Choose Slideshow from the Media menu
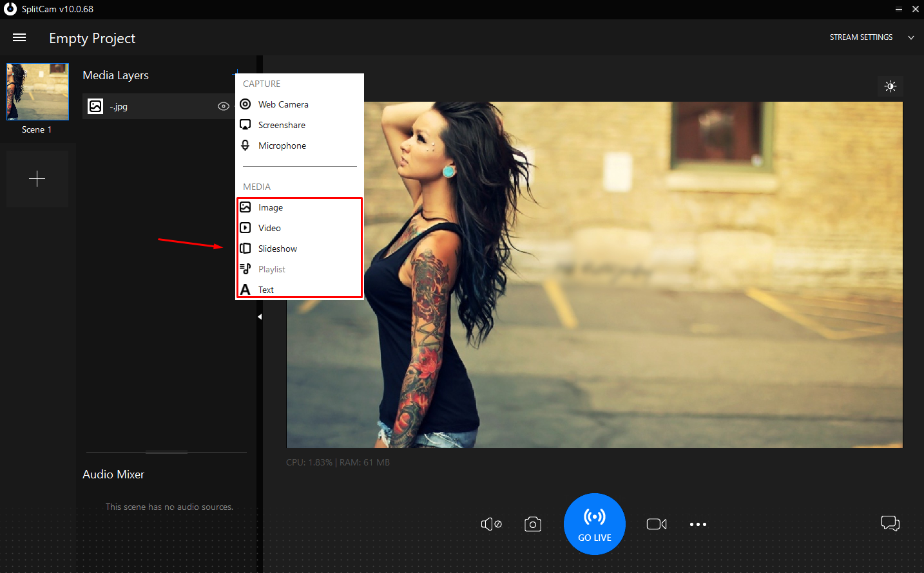The image size is (924, 573). [x=277, y=248]
